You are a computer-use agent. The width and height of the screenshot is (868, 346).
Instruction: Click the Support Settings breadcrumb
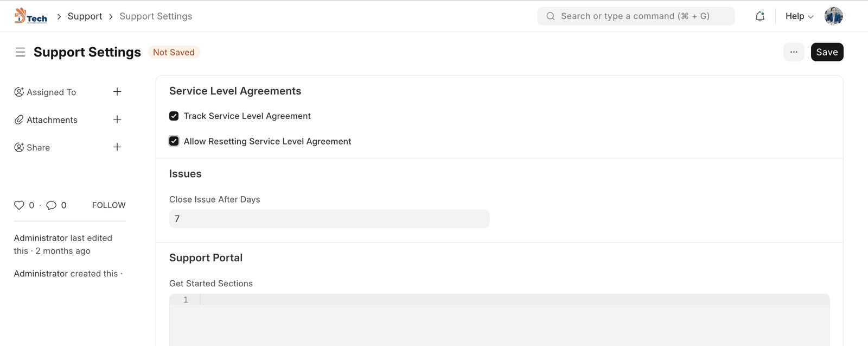point(156,16)
